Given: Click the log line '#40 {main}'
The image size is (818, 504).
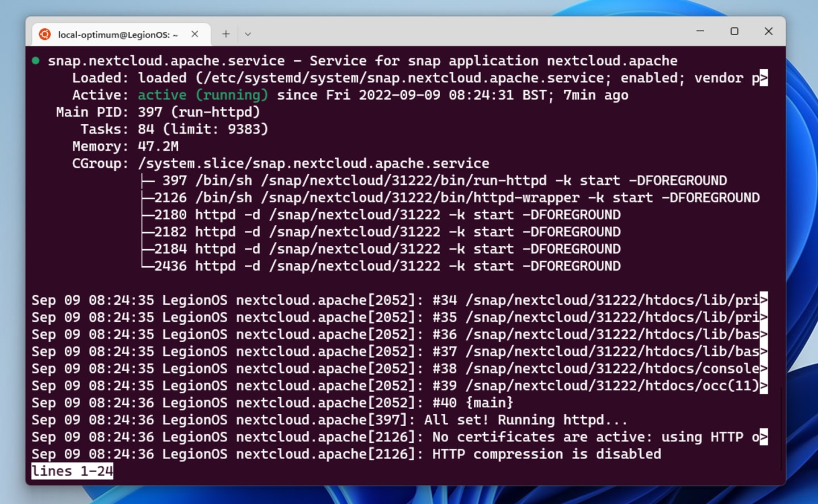Looking at the screenshot, I should pyautogui.click(x=272, y=402).
